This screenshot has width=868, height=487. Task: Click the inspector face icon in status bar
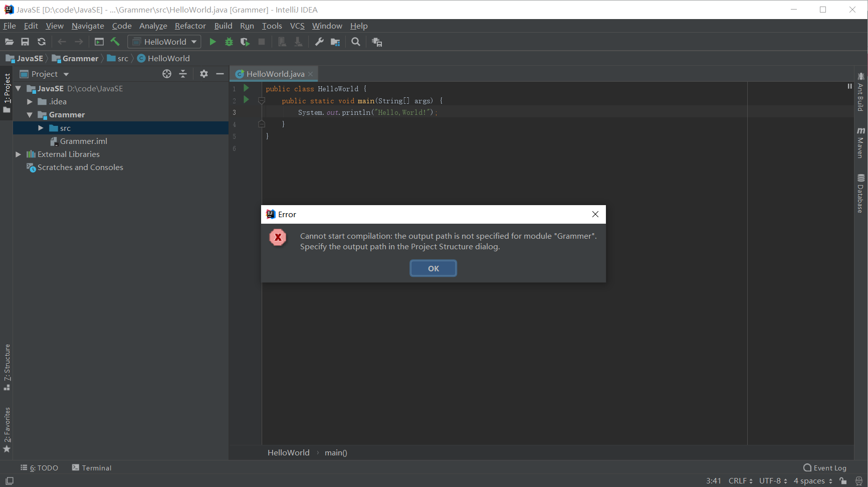tap(859, 481)
